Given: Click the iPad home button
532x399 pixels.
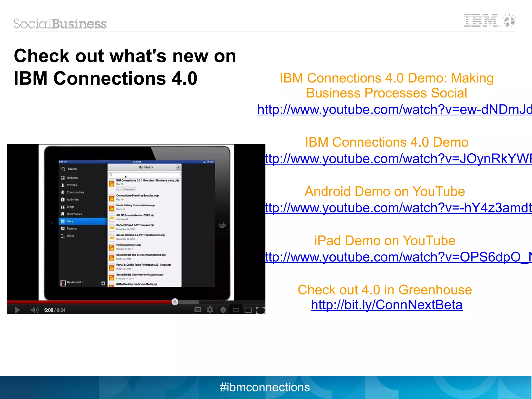Looking at the screenshot, I should tap(222, 224).
